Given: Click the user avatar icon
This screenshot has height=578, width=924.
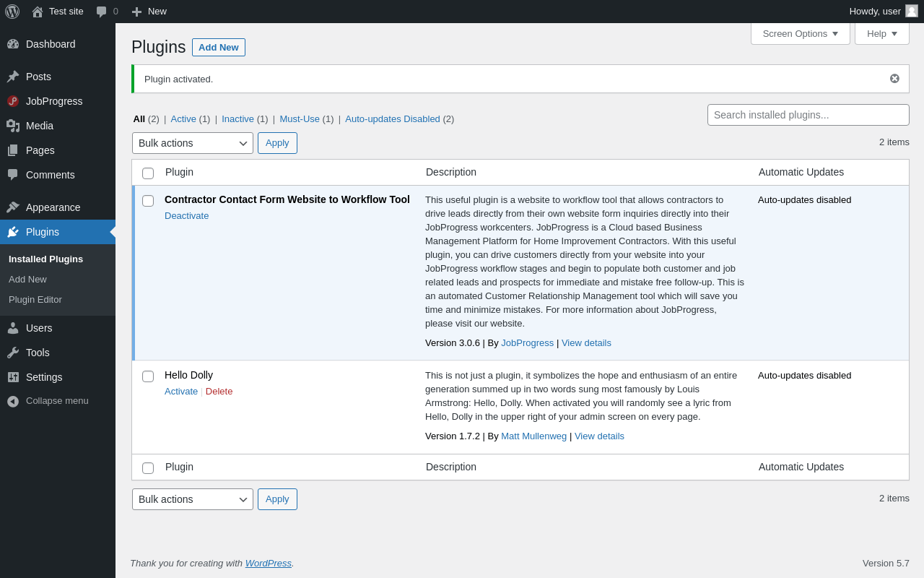Looking at the screenshot, I should click(912, 11).
